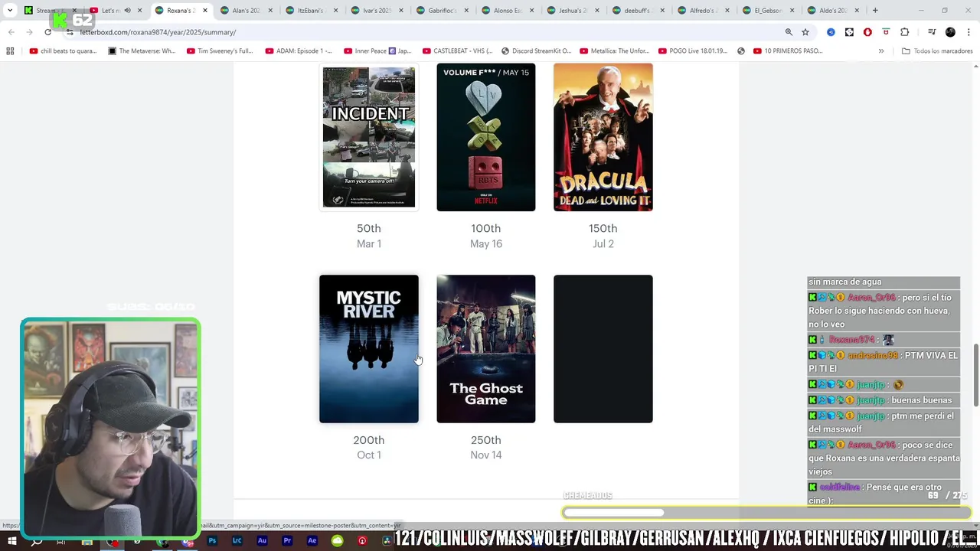Screen dimensions: 980x551
Task: Expand hidden bookmarks with the chevron
Action: click(x=881, y=51)
